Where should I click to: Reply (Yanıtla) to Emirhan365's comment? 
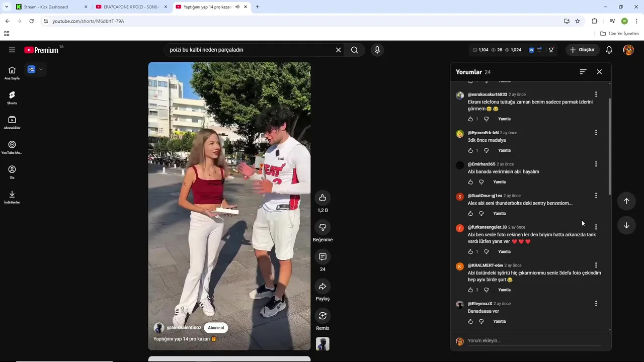[x=500, y=182]
